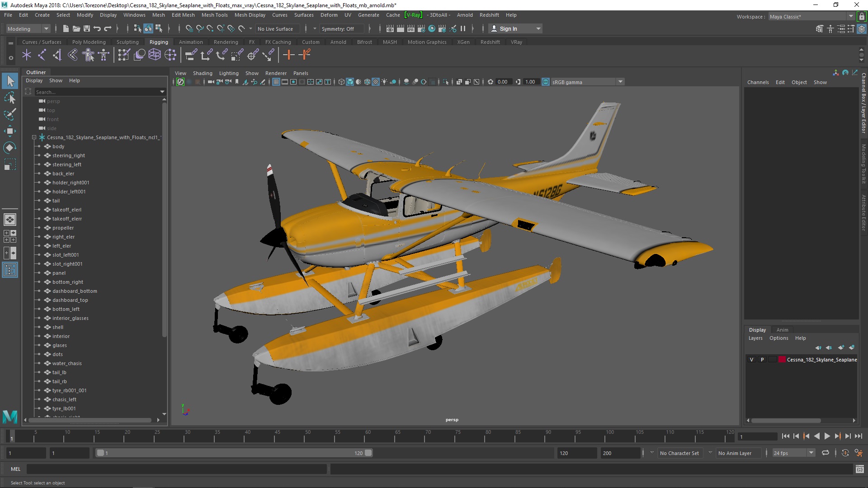
Task: Click the Save Scene icon
Action: click(x=86, y=28)
